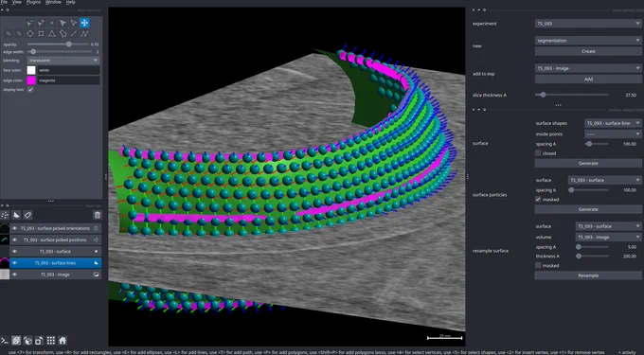Click the Create button
Viewport: 644px width, 355px height.
588,51
